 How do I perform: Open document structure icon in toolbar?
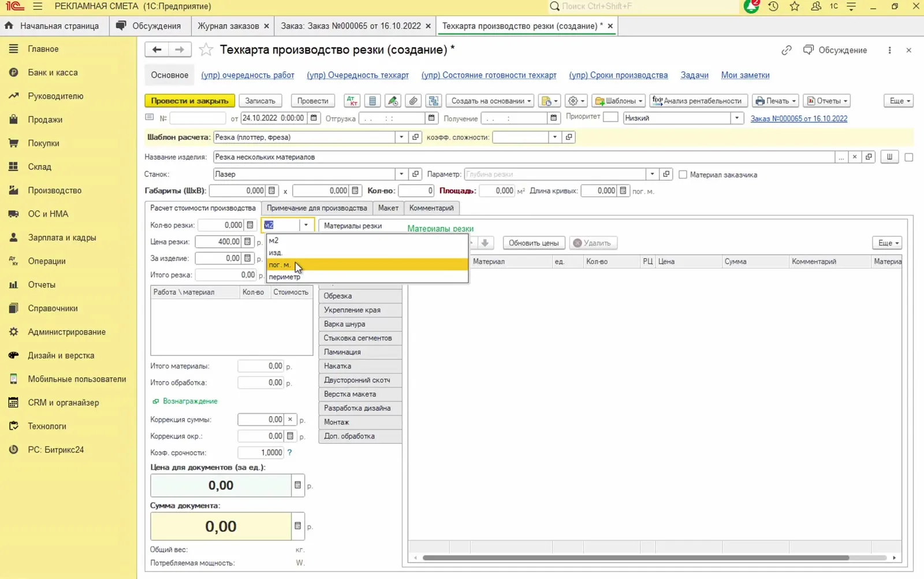coord(434,101)
